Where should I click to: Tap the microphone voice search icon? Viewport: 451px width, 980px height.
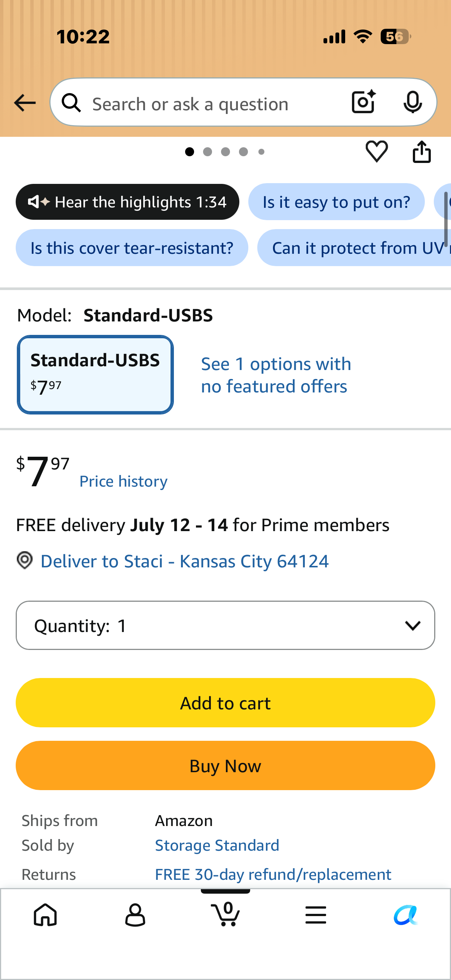412,102
